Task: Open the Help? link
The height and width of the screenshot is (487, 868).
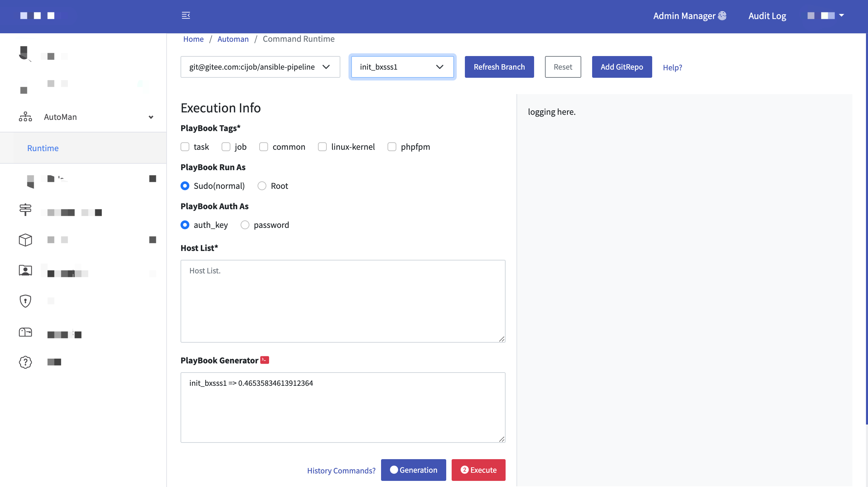Action: tap(673, 67)
